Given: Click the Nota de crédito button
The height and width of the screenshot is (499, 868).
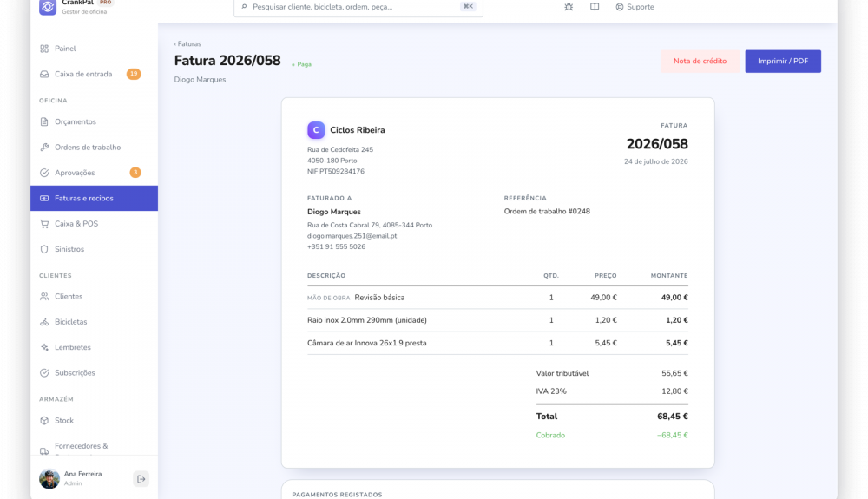Looking at the screenshot, I should tap(700, 61).
